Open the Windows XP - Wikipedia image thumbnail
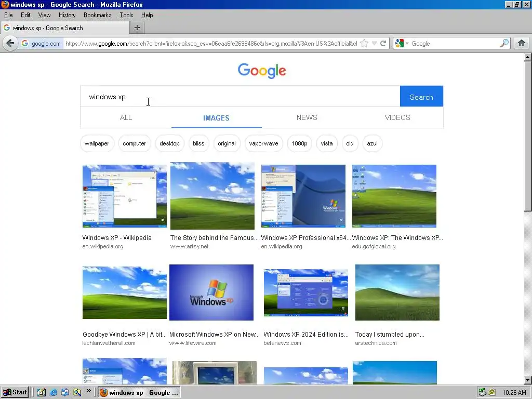The height and width of the screenshot is (399, 532). (125, 196)
